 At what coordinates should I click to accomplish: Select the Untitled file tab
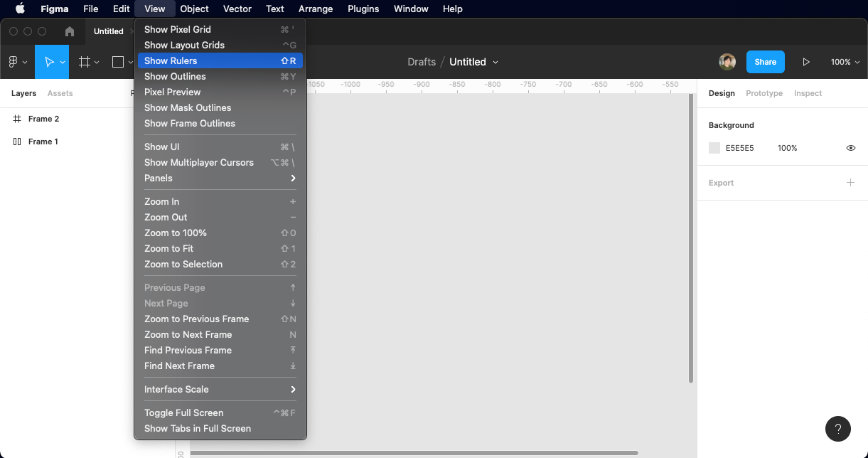109,31
